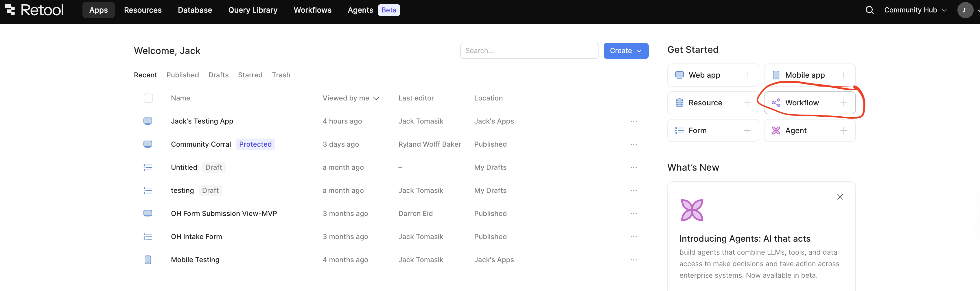Click the plus icon next to Web app
This screenshot has height=291, width=980.
click(747, 75)
